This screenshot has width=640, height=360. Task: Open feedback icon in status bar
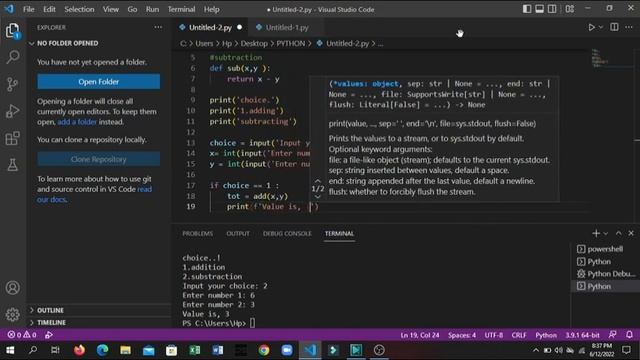pos(612,335)
